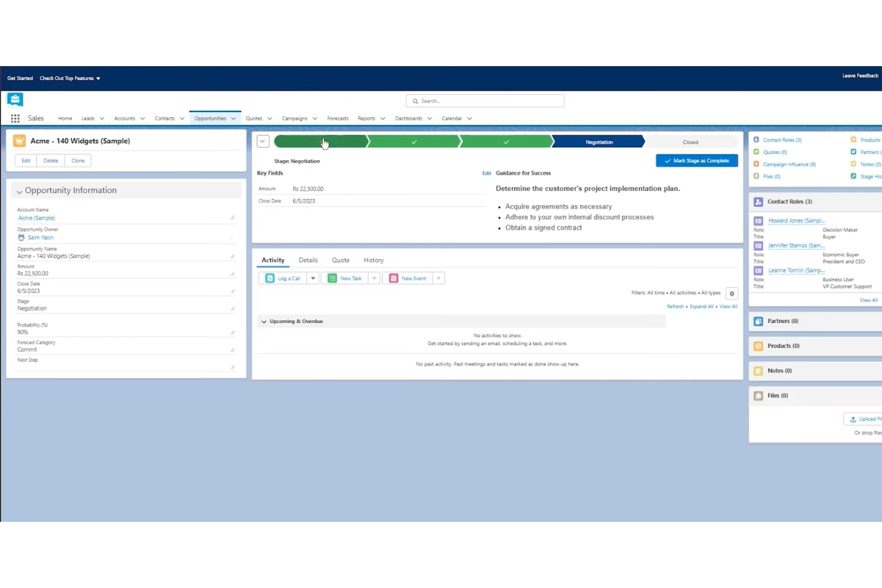Open the Home nav item
882x588 pixels.
pyautogui.click(x=65, y=119)
